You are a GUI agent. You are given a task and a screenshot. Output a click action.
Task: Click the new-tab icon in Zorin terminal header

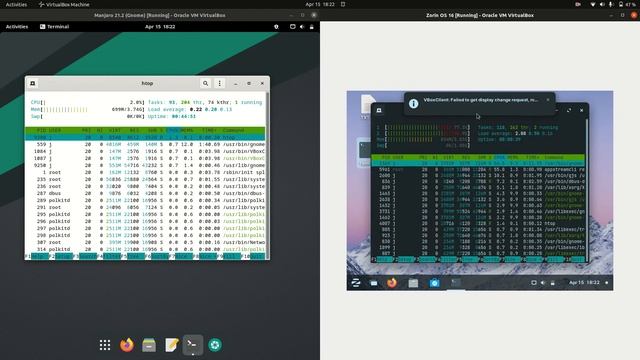click(379, 110)
